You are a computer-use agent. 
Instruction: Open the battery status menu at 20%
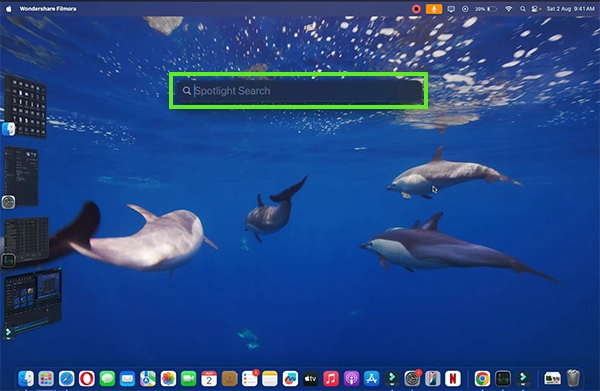(486, 9)
